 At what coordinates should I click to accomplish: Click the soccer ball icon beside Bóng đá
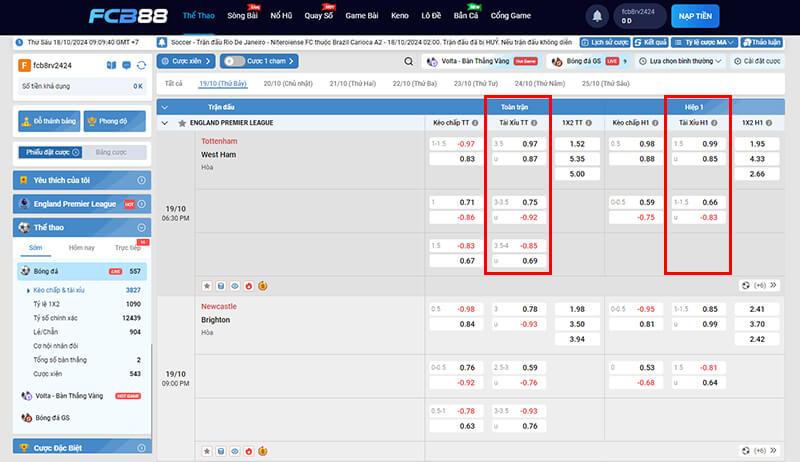coord(26,271)
